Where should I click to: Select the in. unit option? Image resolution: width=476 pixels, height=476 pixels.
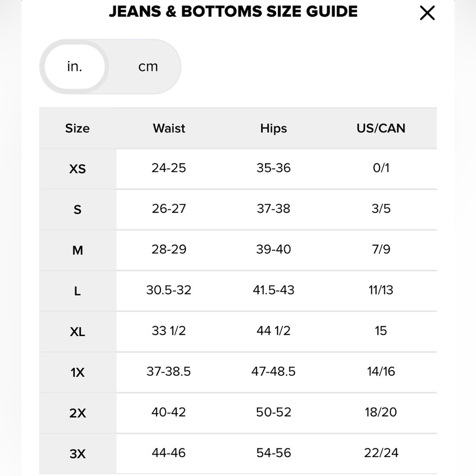click(75, 67)
